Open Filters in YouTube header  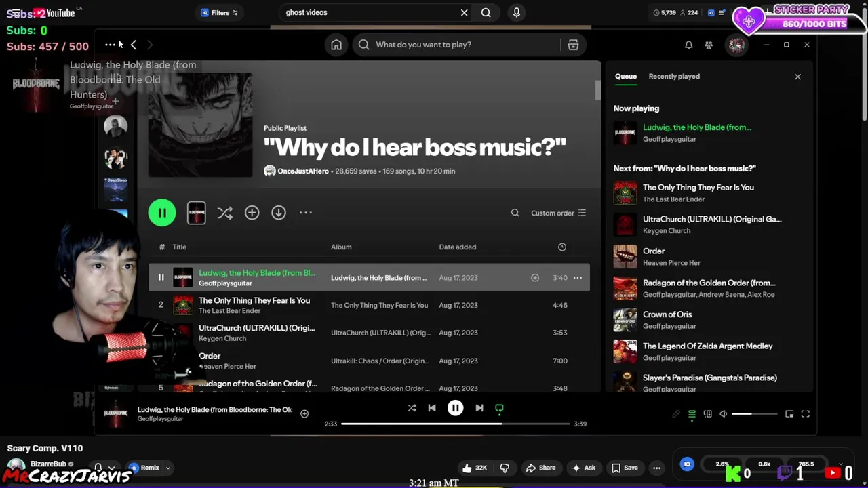(x=220, y=12)
